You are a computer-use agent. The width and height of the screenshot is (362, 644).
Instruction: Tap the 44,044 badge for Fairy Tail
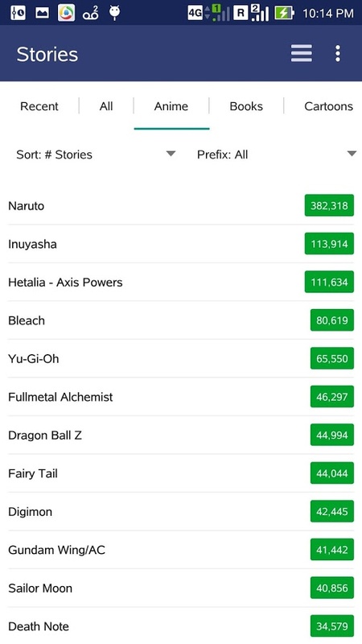click(332, 473)
